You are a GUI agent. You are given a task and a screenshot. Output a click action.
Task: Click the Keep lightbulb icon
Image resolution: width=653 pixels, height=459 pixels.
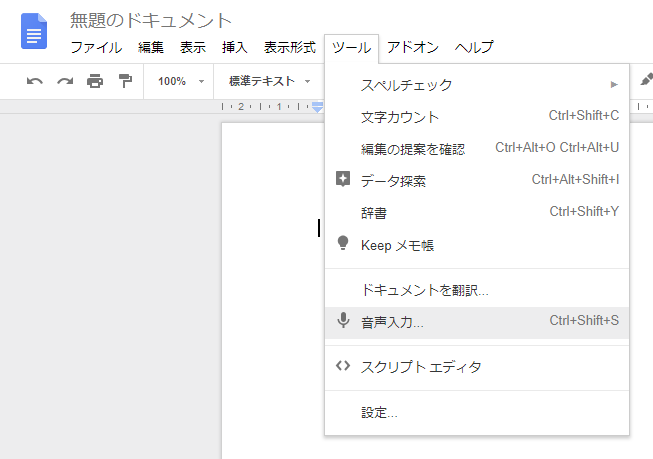click(343, 243)
